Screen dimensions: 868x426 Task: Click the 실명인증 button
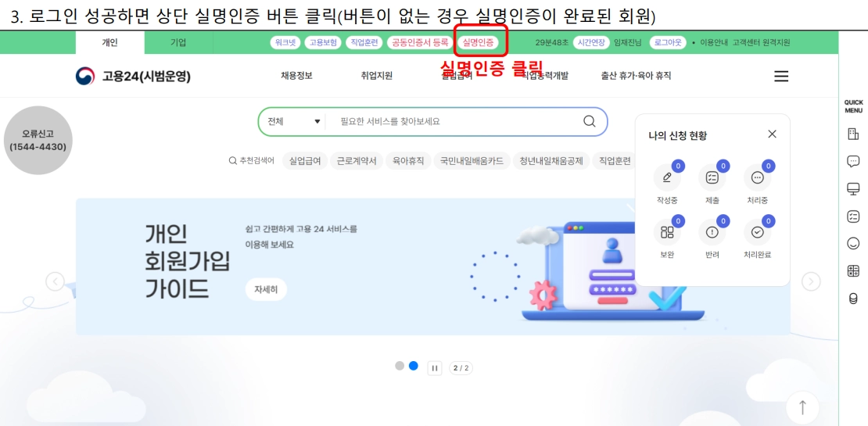click(x=480, y=42)
